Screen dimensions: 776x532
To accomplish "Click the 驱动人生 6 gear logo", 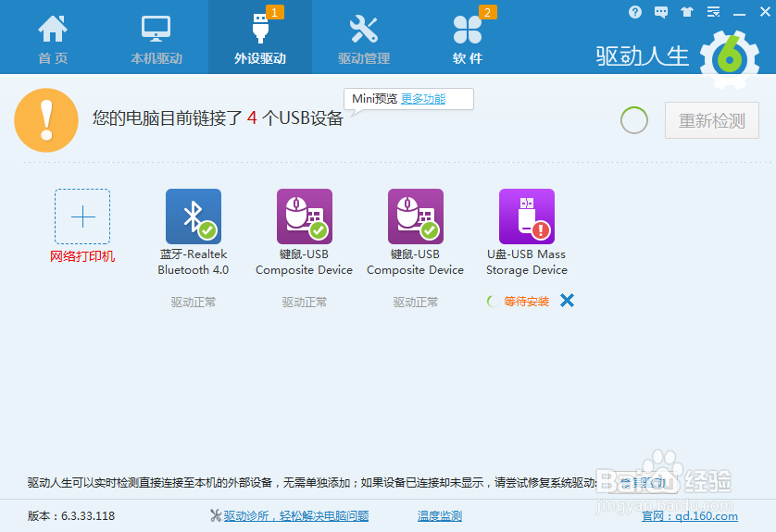I will (x=730, y=58).
